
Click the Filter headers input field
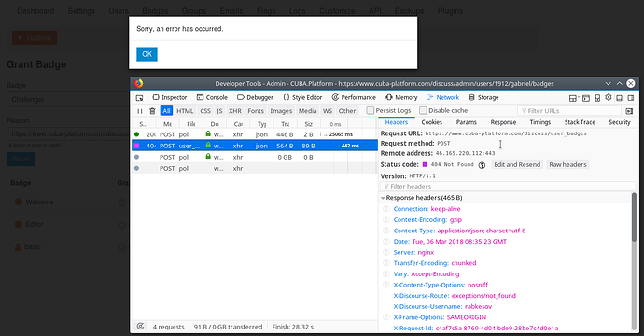(x=508, y=186)
